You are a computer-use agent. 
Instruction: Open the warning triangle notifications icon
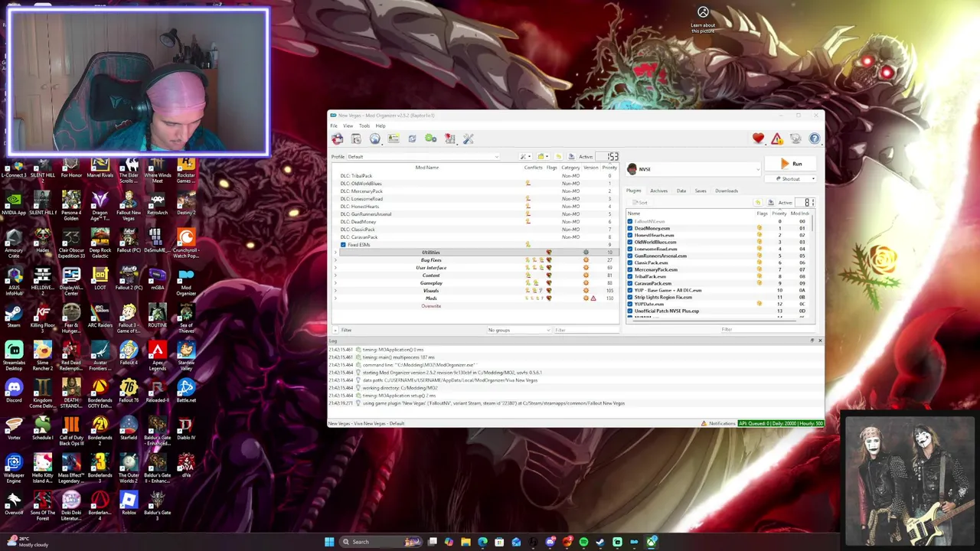point(777,139)
